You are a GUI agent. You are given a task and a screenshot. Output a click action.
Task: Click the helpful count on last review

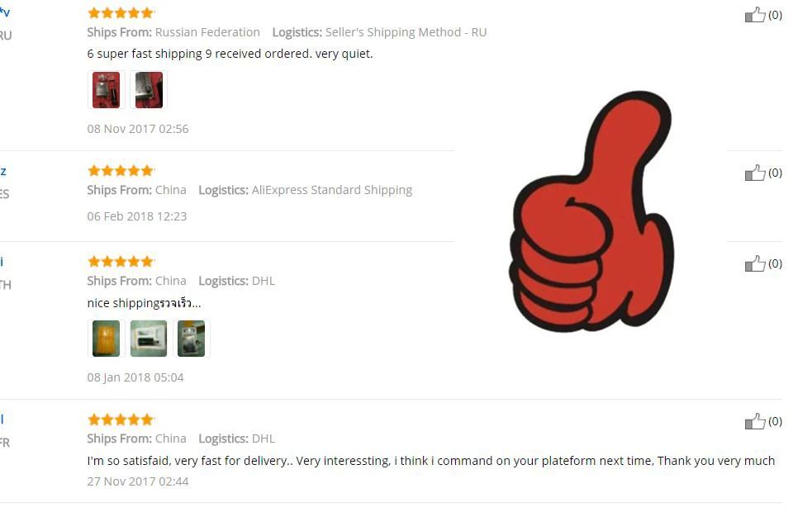(x=775, y=421)
